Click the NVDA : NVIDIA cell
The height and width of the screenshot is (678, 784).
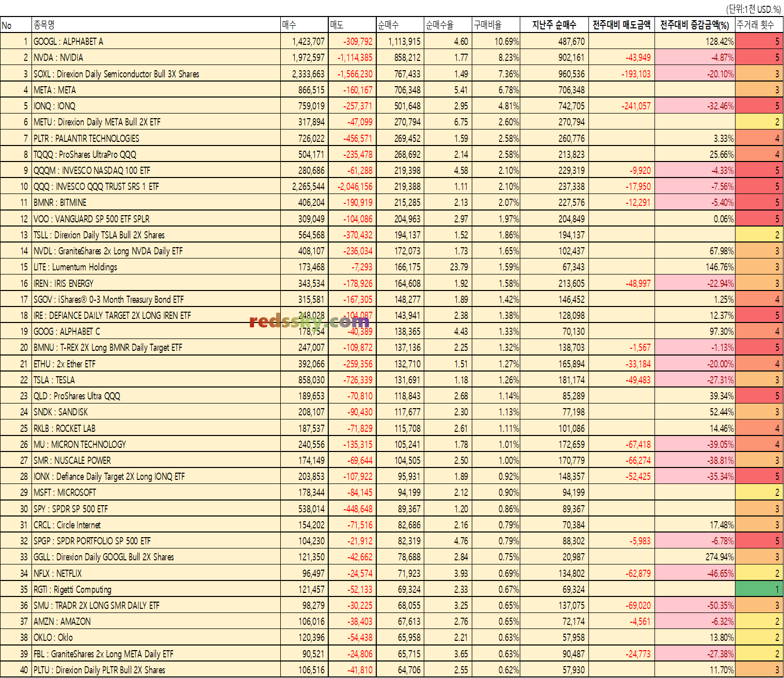(x=156, y=57)
